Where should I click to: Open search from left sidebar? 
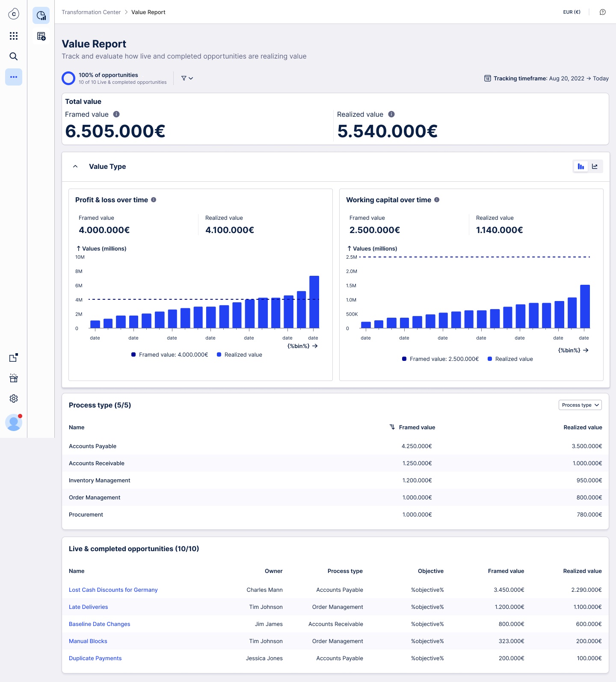point(14,56)
